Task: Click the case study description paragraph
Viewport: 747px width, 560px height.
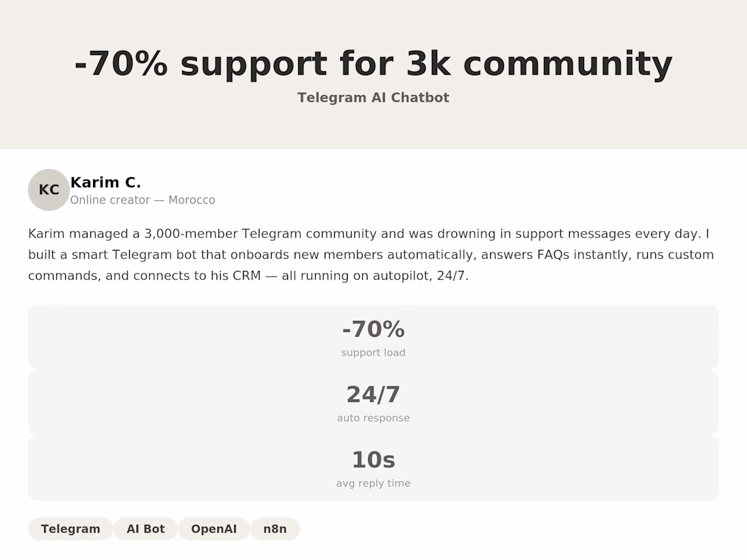Action: [371, 255]
